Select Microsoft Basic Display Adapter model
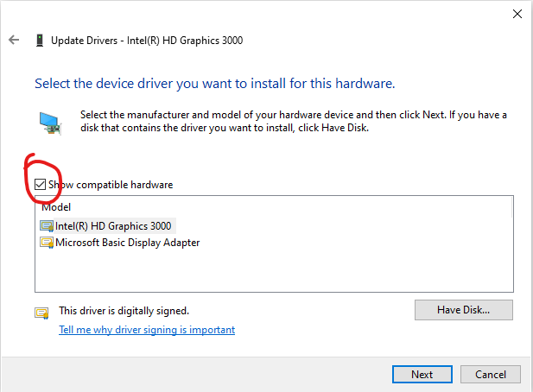 click(128, 243)
